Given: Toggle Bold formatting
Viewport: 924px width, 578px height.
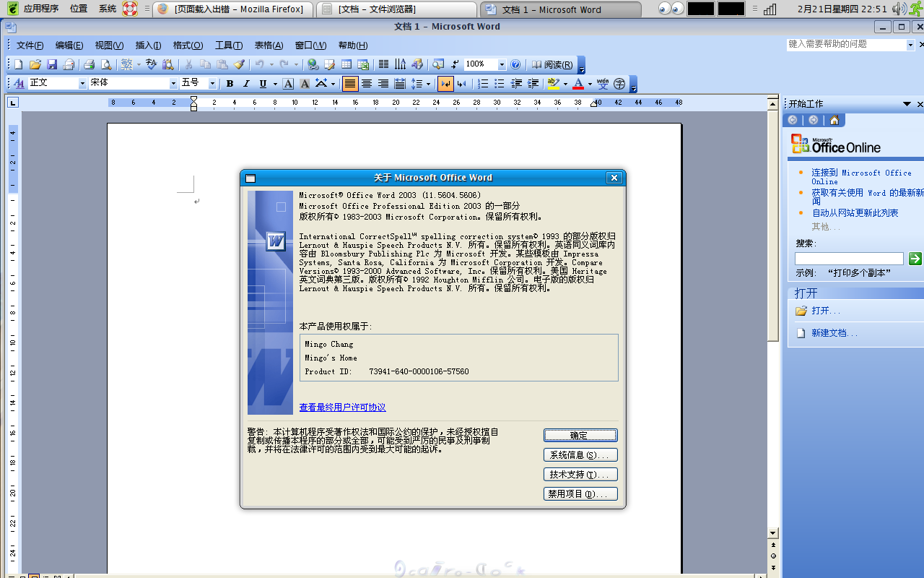Looking at the screenshot, I should point(230,84).
